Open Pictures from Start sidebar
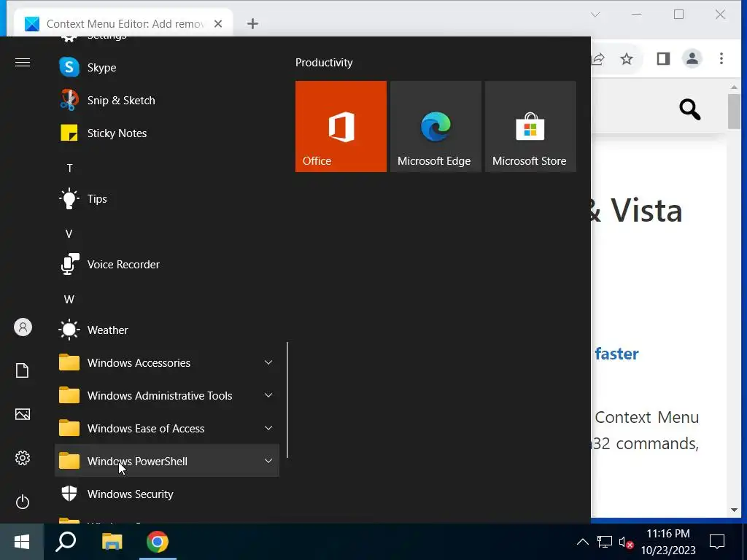Viewport: 747px width, 560px height. click(23, 414)
